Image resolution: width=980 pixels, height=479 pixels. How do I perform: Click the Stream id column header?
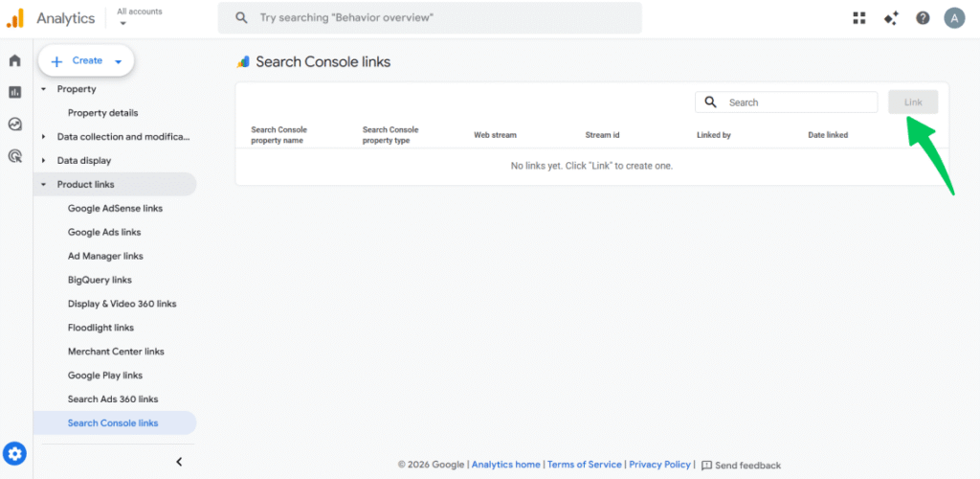coord(603,135)
